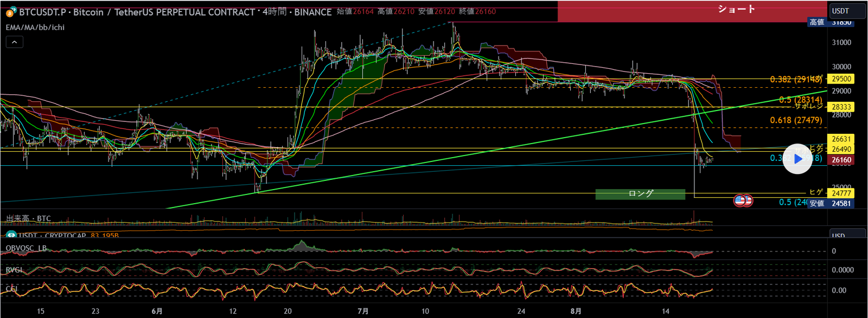
Task: Select the RVGI indicator label
Action: (x=14, y=270)
